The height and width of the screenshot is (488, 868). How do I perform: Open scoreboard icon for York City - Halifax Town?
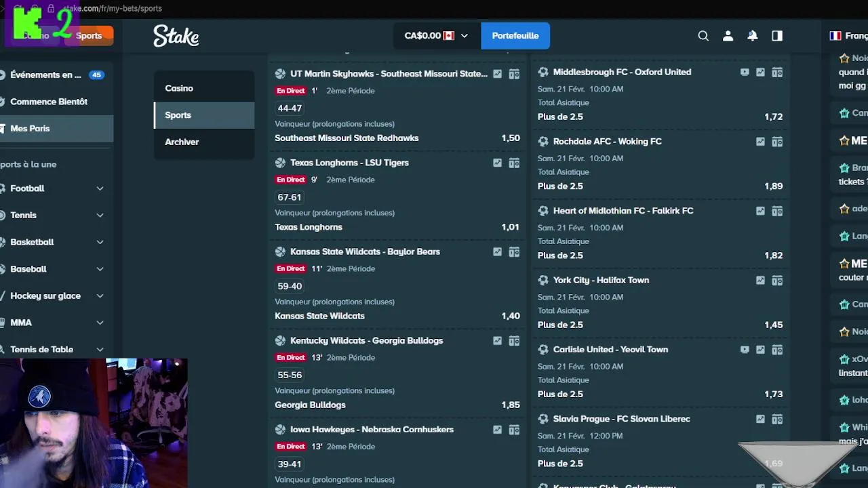click(777, 280)
